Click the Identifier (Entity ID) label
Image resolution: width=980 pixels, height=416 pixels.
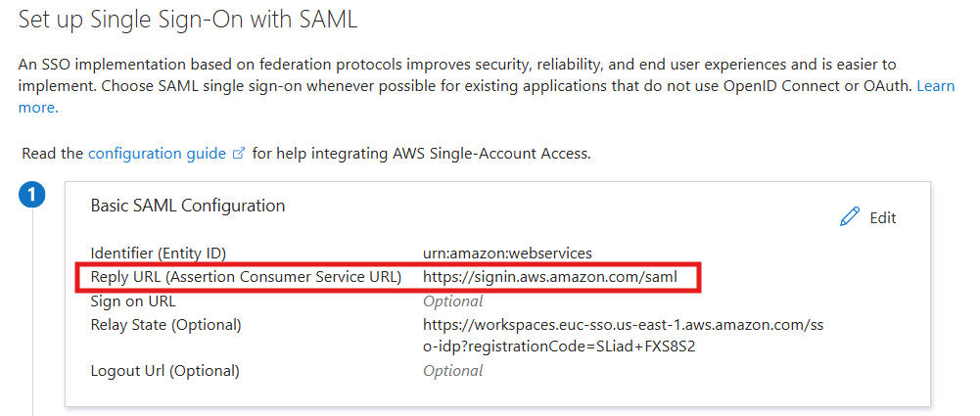coord(164,253)
